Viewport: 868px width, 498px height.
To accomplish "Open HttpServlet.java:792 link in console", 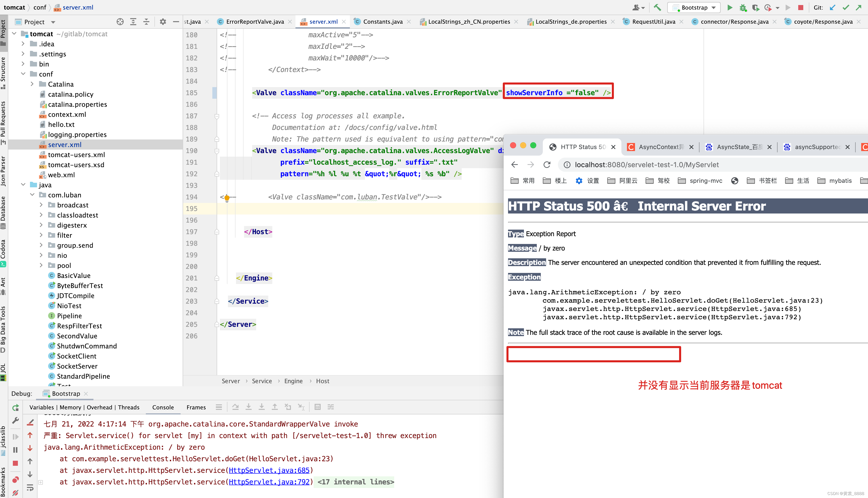I will click(x=269, y=482).
